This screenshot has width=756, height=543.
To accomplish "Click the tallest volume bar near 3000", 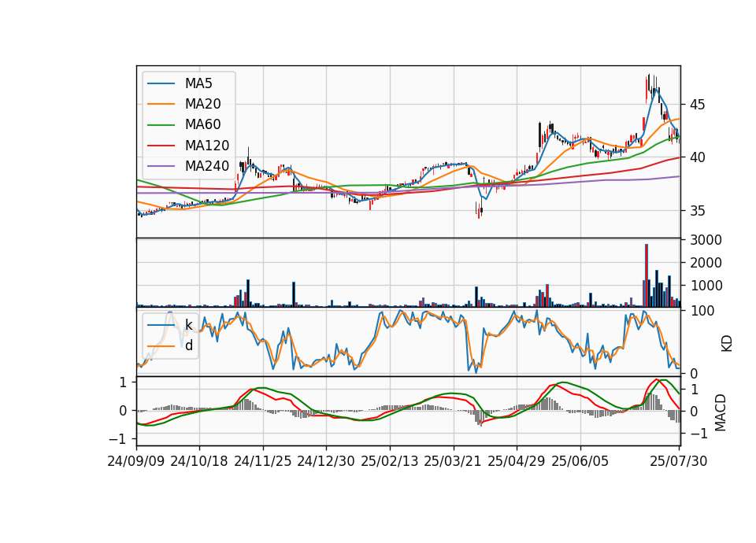I will tap(647, 275).
